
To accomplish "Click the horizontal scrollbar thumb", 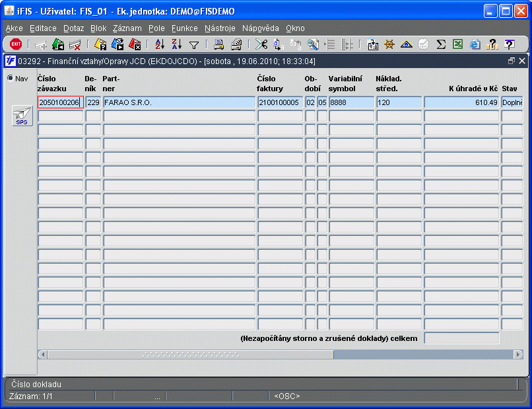I will tap(191, 355).
